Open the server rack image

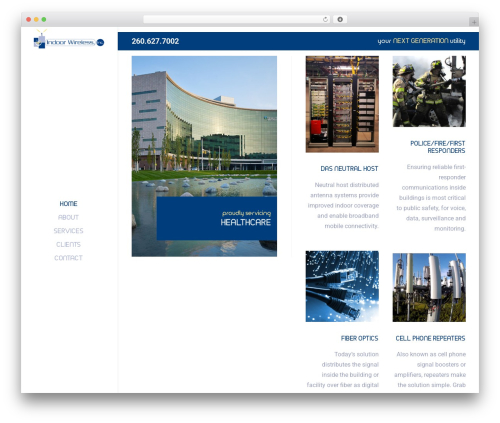pos(342,104)
